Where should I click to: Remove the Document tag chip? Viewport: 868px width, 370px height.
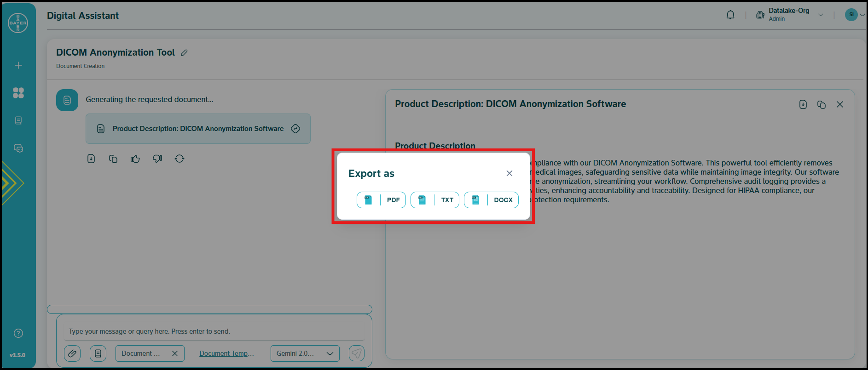click(175, 353)
